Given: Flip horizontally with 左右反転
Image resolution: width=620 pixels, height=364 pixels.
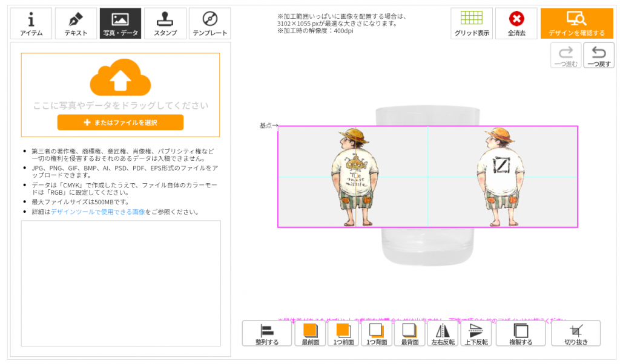Looking at the screenshot, I should click(443, 334).
